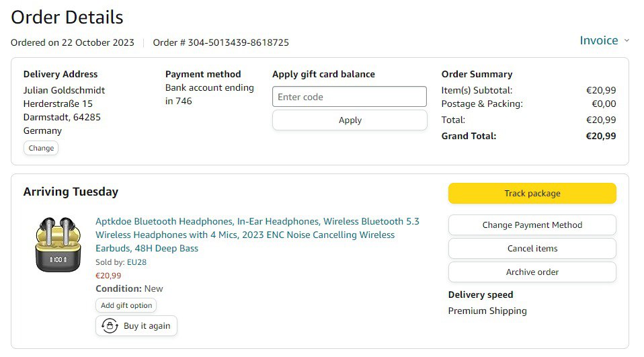Viewport: 644px width, 357px height.
Task: Click the red item price under seller
Action: click(108, 275)
